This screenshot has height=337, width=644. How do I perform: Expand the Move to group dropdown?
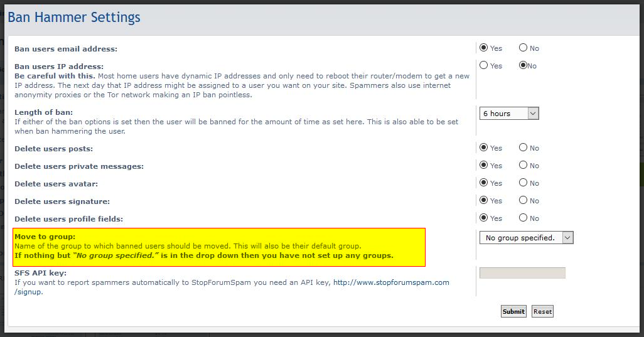tap(526, 238)
